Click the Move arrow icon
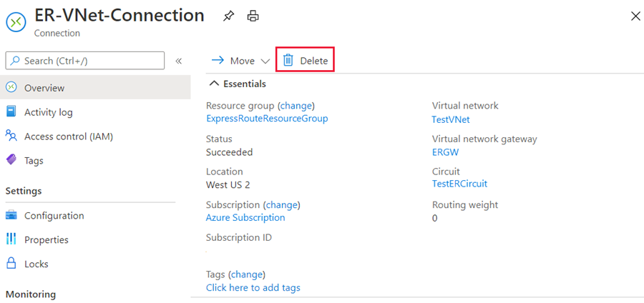The height and width of the screenshot is (303, 644). 218,61
